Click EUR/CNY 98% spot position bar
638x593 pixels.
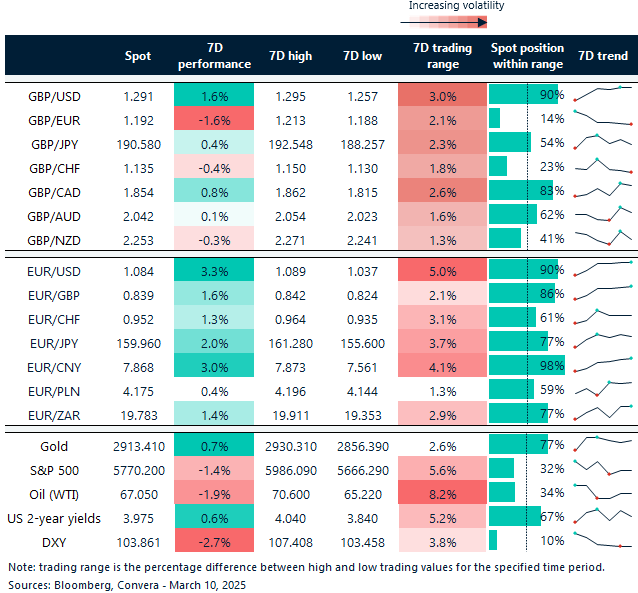527,365
